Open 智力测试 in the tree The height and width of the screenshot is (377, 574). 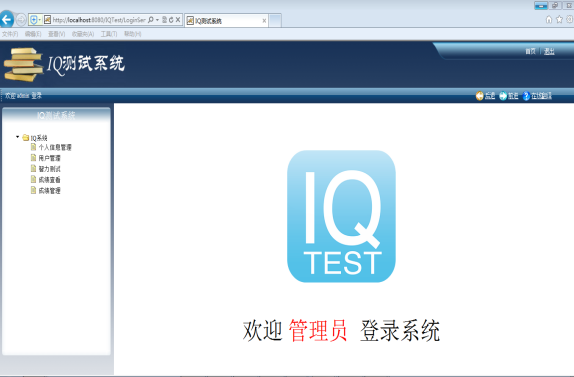point(50,169)
